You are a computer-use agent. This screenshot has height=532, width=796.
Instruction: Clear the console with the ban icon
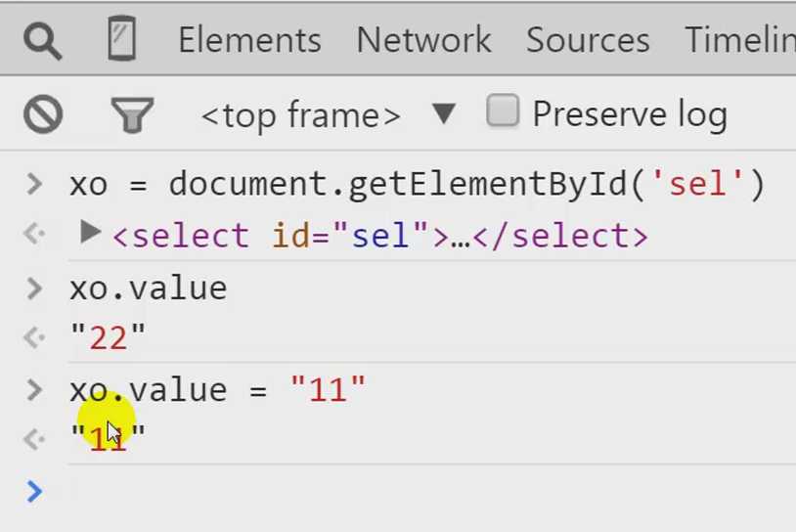click(43, 114)
